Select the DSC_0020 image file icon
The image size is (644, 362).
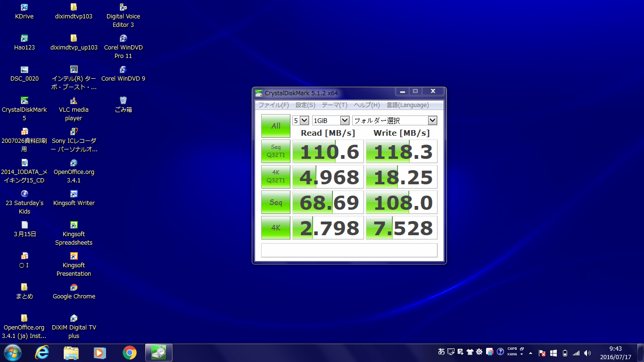click(x=25, y=74)
